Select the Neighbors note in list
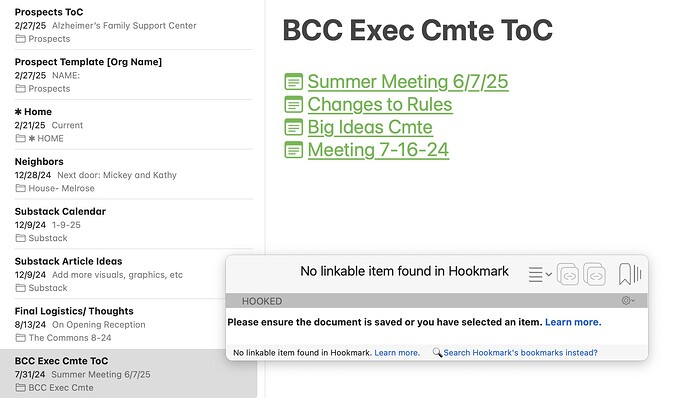This screenshot has height=398, width=690. pyautogui.click(x=133, y=174)
